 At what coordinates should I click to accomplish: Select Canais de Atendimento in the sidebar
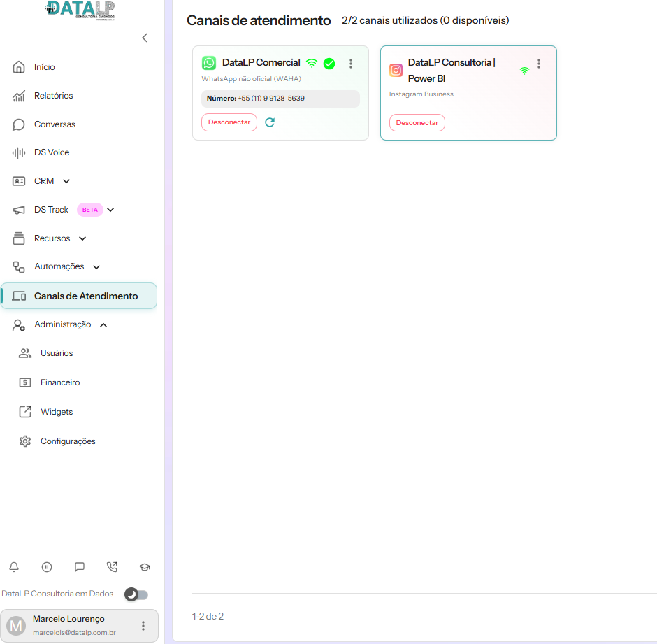click(79, 296)
